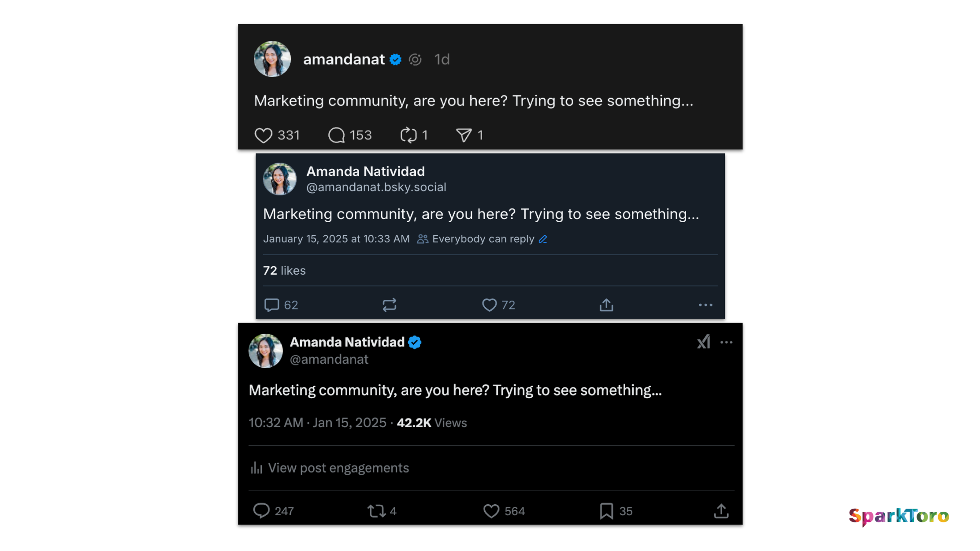
Task: Edit the Everybody can reply setting
Action: coord(543,239)
